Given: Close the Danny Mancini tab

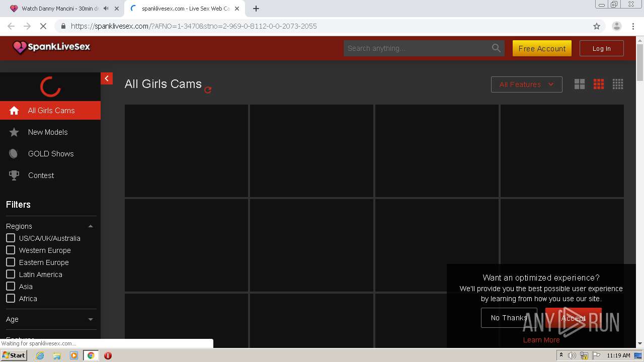Looking at the screenshot, I should [117, 9].
